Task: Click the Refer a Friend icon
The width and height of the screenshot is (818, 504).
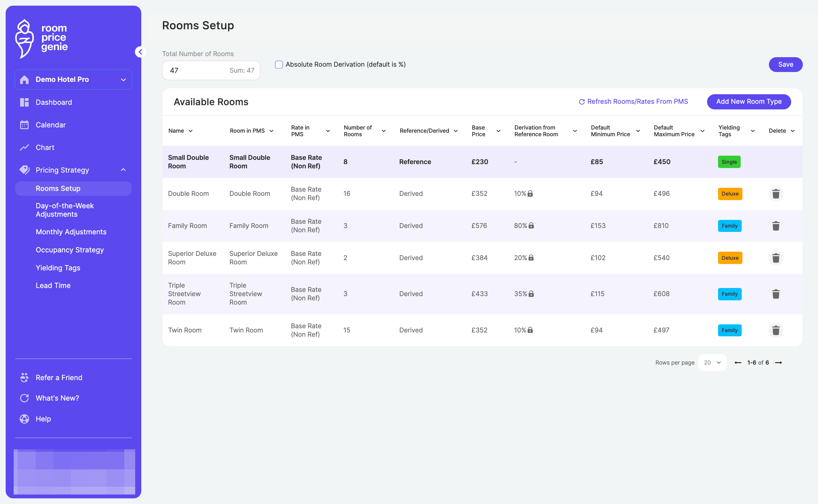Action: point(24,378)
